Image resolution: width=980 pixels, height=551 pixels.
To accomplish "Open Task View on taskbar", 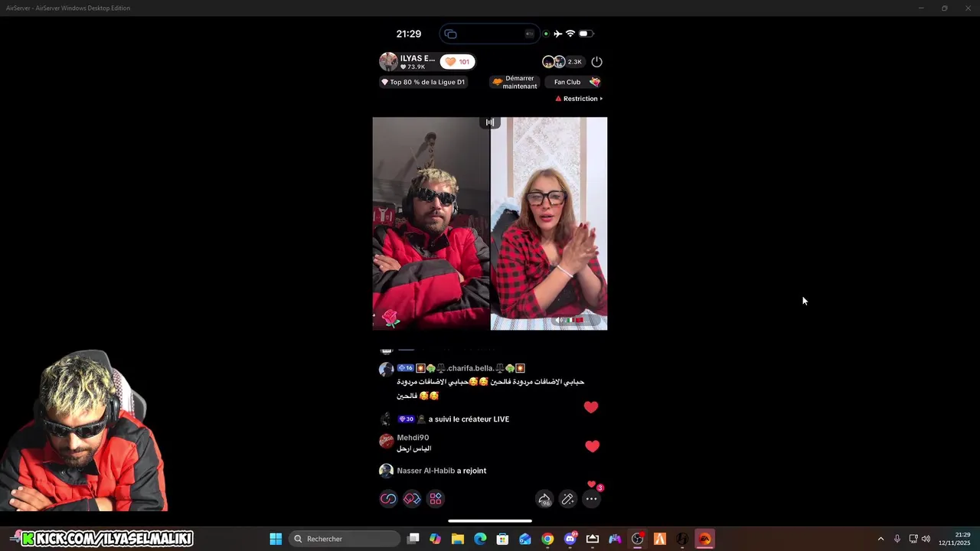I will tap(413, 539).
